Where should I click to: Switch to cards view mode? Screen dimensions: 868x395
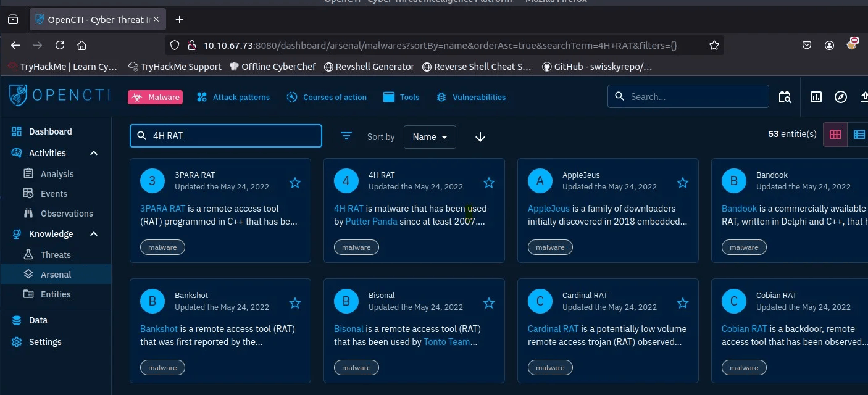coord(835,135)
